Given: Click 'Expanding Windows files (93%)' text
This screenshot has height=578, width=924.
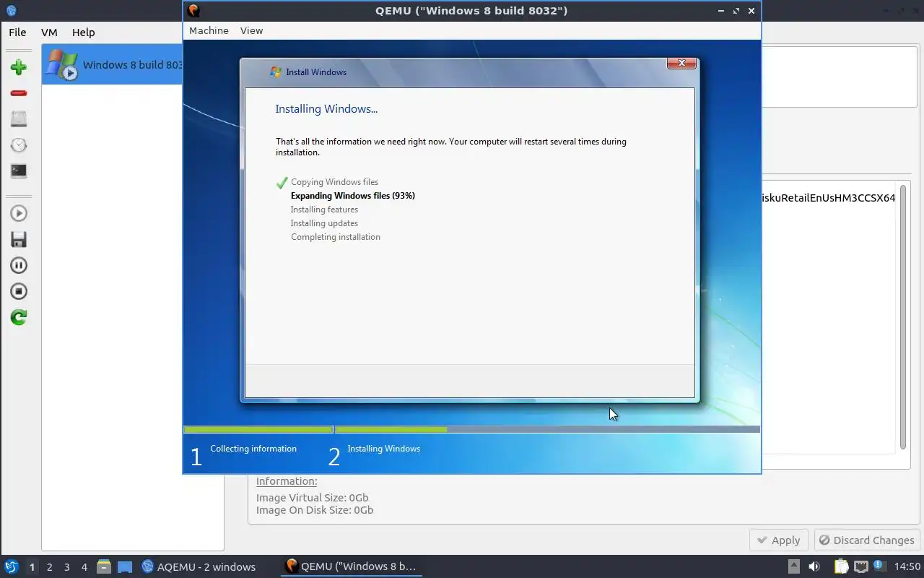Looking at the screenshot, I should point(352,196).
